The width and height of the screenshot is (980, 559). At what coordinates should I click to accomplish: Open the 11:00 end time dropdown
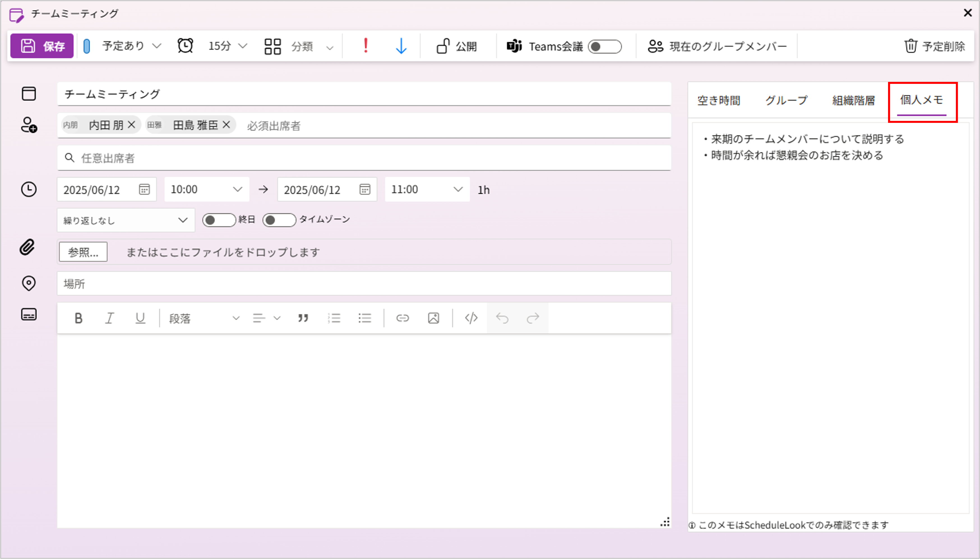[427, 189]
